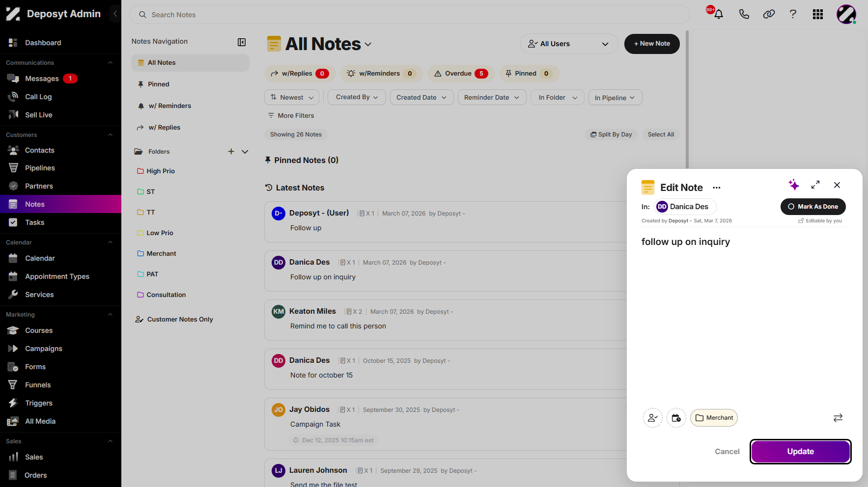Show More Filters

pyautogui.click(x=291, y=115)
